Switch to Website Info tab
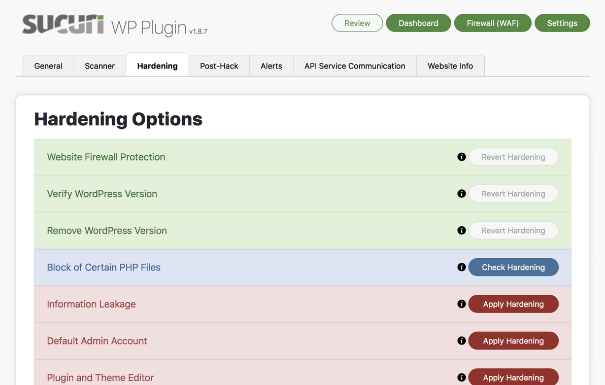 [x=450, y=66]
